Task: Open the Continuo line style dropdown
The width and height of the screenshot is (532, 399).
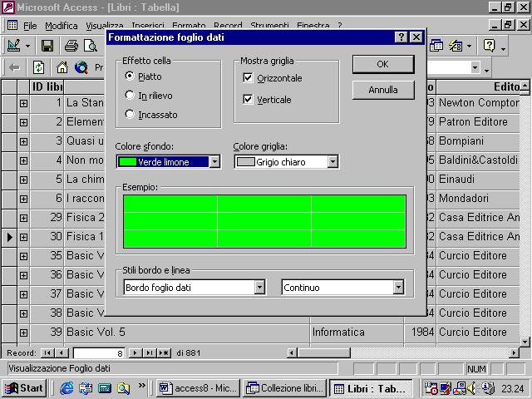Action: pos(398,288)
